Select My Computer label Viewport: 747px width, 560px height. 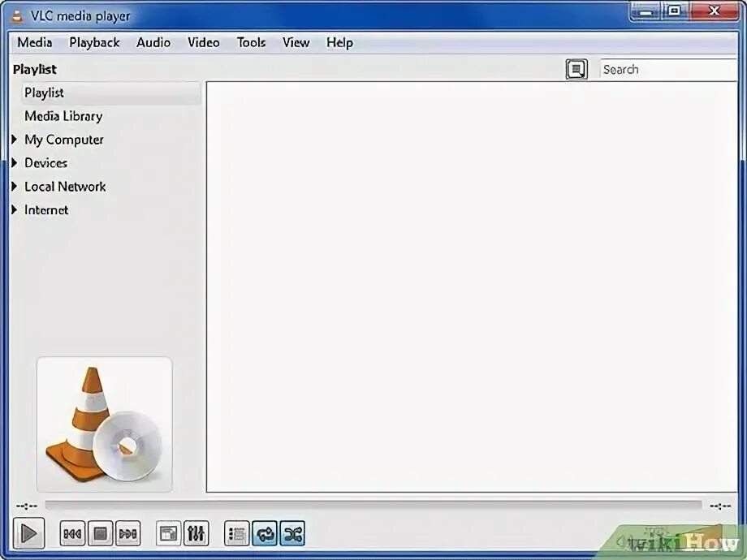click(x=64, y=140)
